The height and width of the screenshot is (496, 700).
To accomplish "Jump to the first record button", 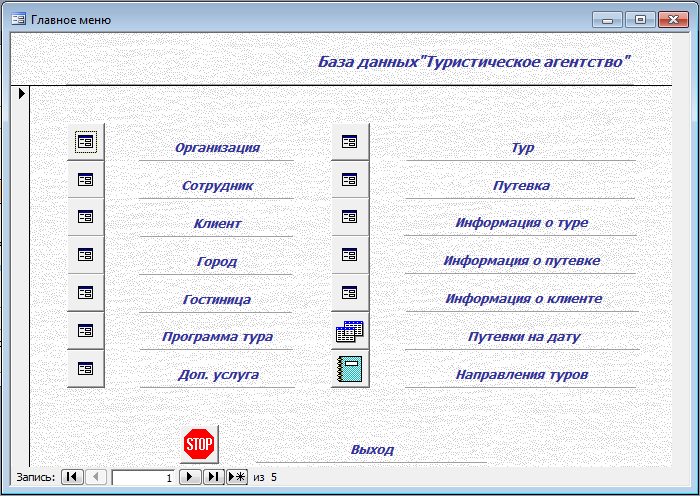I will point(72,477).
